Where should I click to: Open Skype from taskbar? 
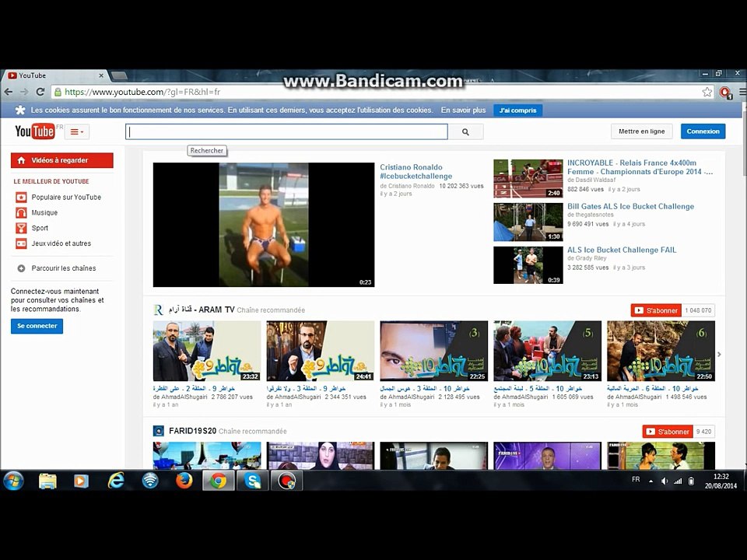click(252, 481)
